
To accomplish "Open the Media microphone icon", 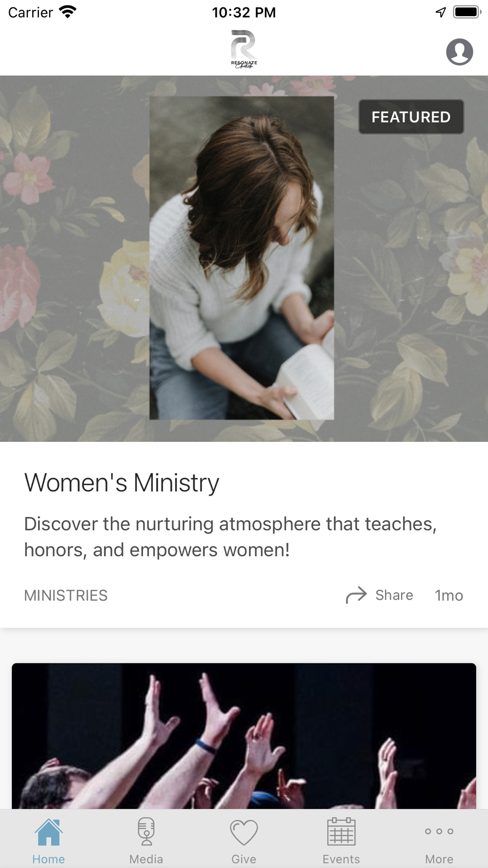I will point(146,831).
